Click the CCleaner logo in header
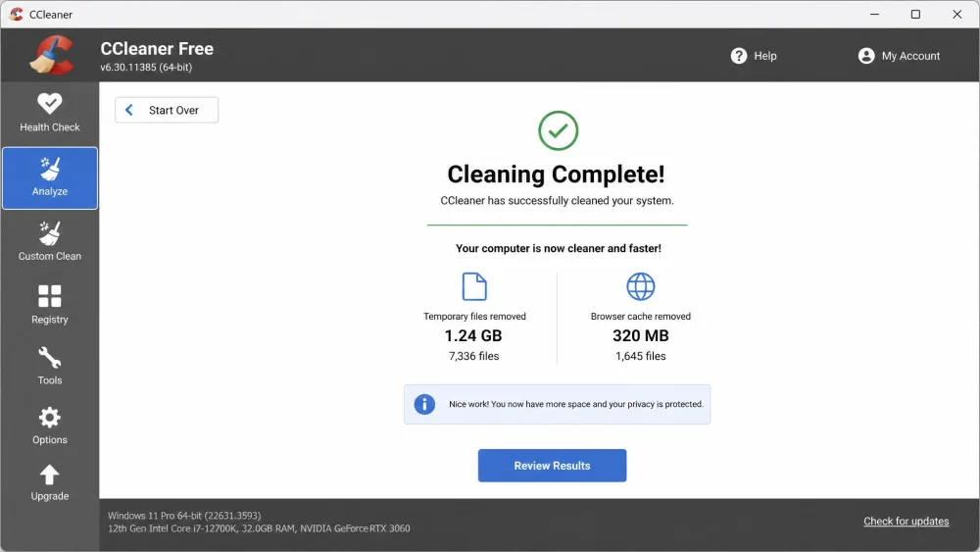Screen dimensions: 980x552 point(51,55)
